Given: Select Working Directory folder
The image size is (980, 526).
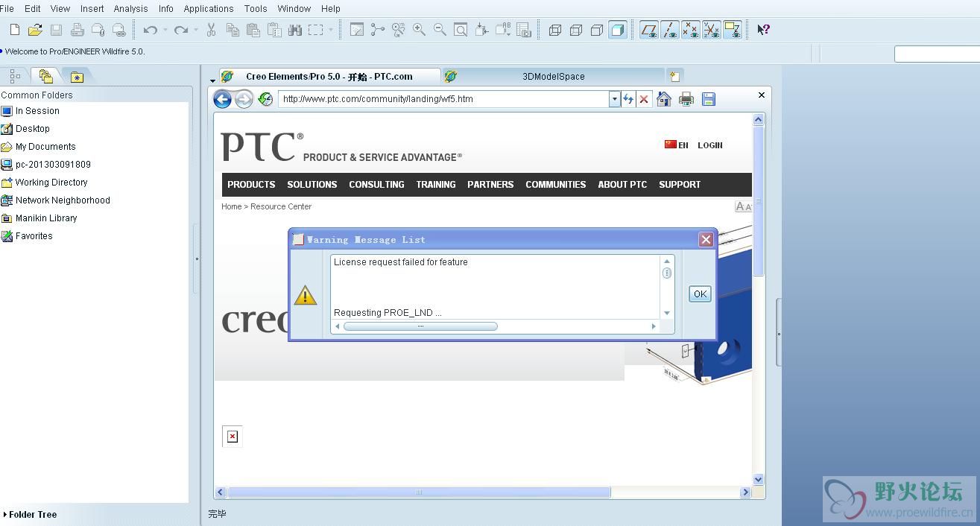Looking at the screenshot, I should (44, 183).
